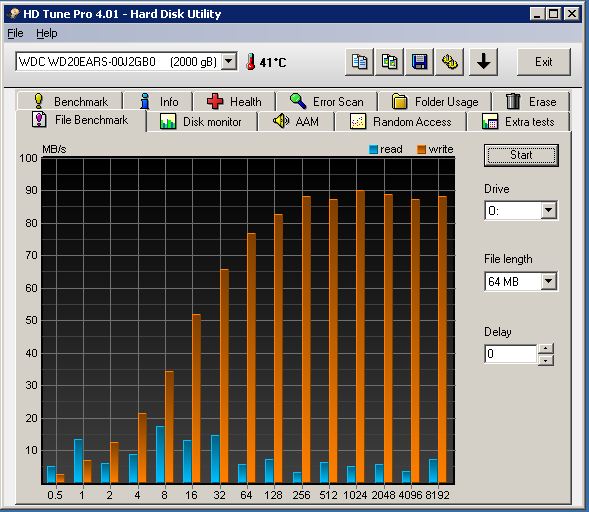
Task: Select the File Benchmark tab
Action: click(81, 120)
